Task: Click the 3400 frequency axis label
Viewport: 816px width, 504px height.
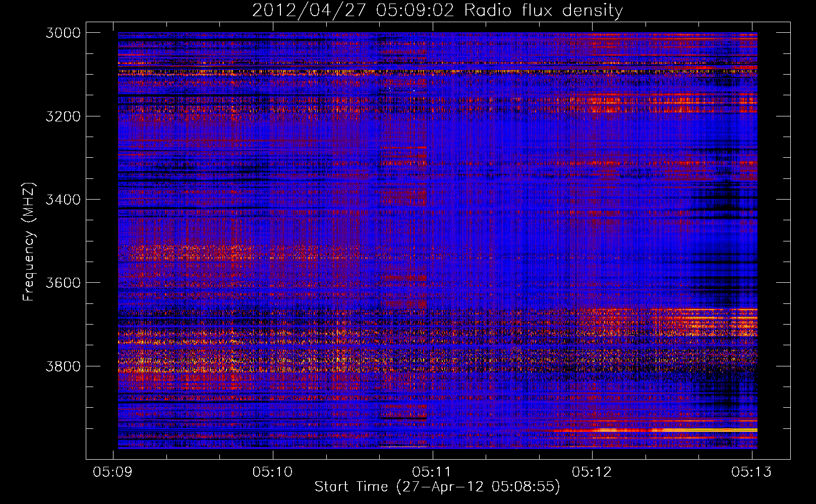Action: (63, 200)
